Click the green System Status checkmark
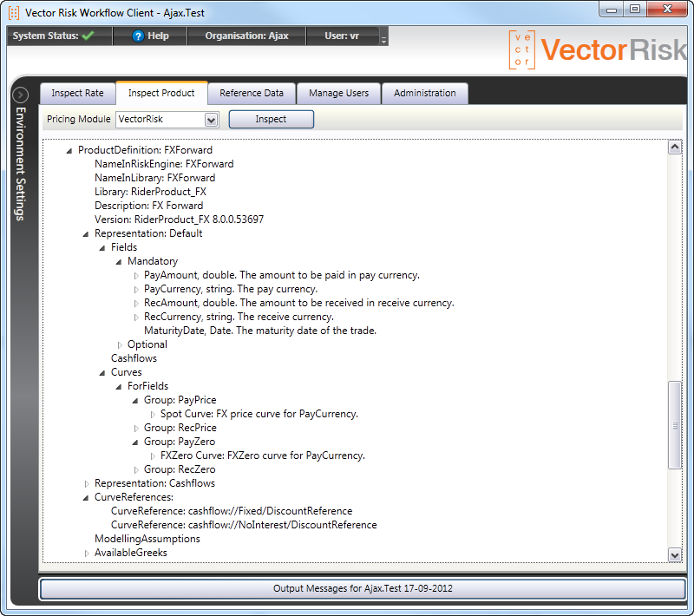The width and height of the screenshot is (694, 616). (88, 36)
